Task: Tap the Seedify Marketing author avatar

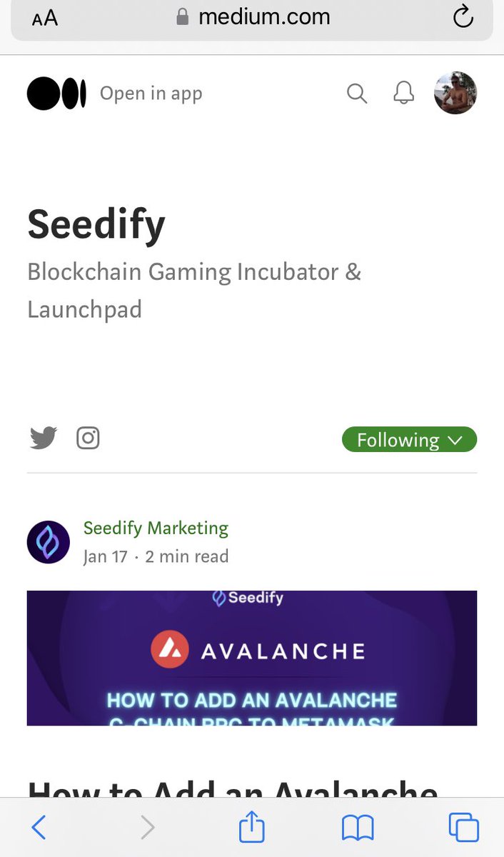Action: pyautogui.click(x=48, y=542)
